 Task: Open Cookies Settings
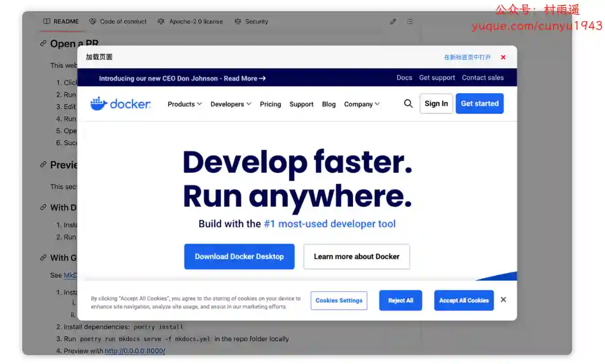tap(339, 300)
